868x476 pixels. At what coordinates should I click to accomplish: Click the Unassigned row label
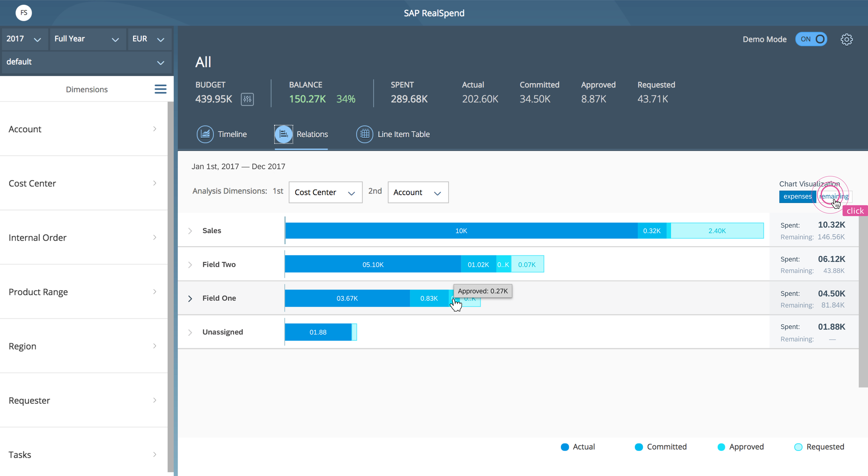click(223, 332)
